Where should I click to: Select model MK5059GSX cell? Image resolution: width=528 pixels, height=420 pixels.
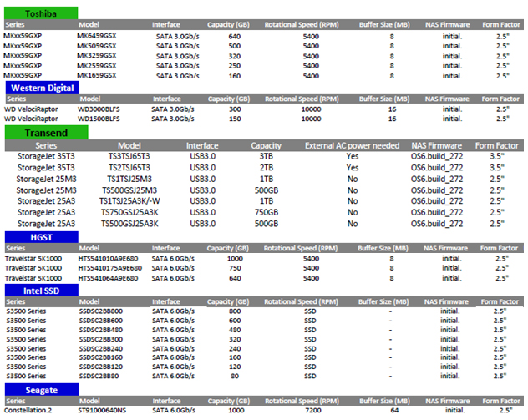[x=97, y=46]
